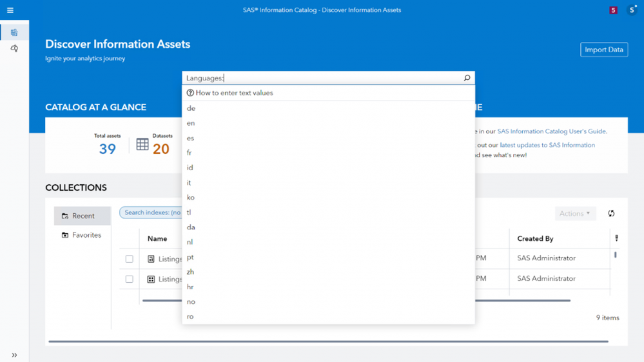Click the Search indexes filter pill
Viewport: 644px width, 362px height.
coord(151,213)
